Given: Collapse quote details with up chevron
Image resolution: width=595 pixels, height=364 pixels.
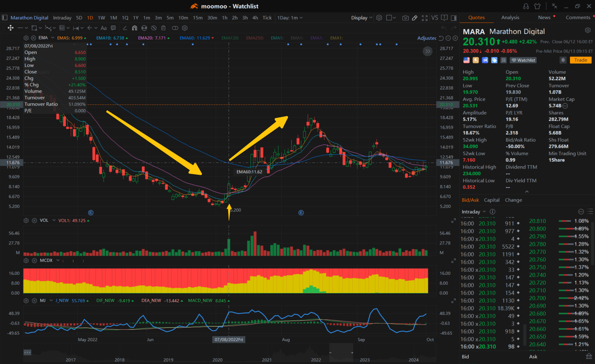Looking at the screenshot, I should (x=527, y=191).
